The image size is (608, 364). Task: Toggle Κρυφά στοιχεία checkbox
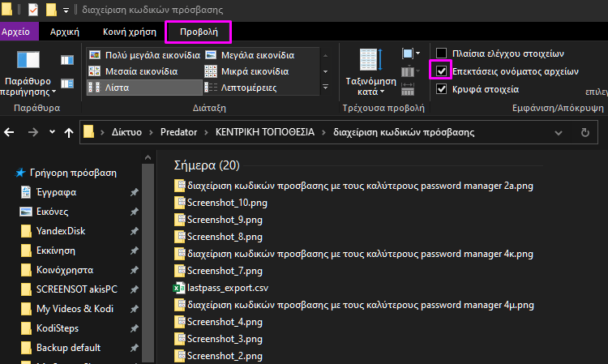point(441,89)
